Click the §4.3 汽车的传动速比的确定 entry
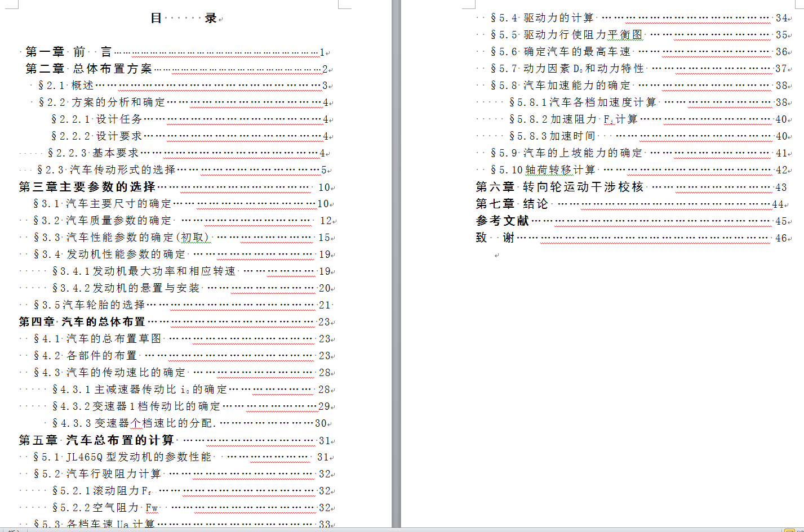This screenshot has height=532, width=804. tap(182, 373)
